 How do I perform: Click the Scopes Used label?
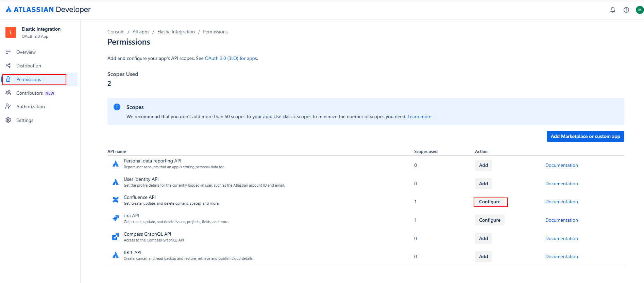(123, 74)
